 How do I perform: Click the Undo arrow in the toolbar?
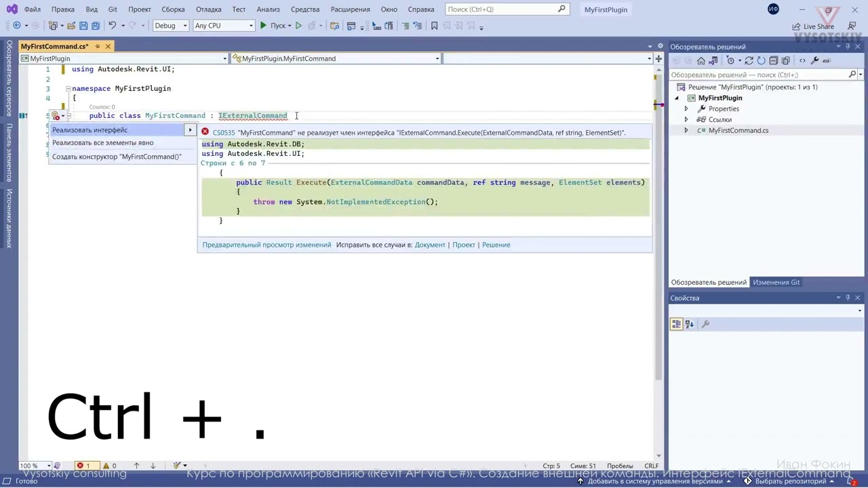pyautogui.click(x=113, y=26)
